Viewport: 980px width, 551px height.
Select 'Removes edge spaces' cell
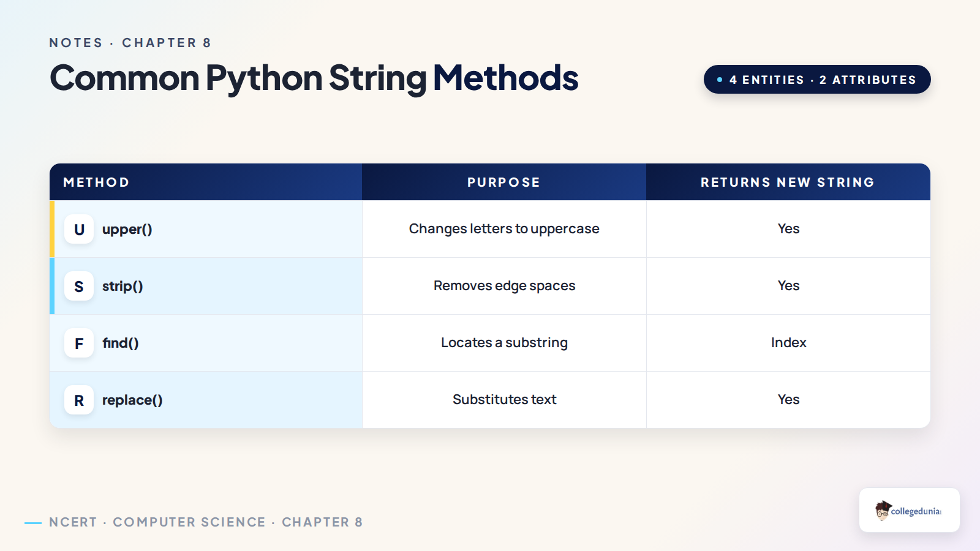504,286
